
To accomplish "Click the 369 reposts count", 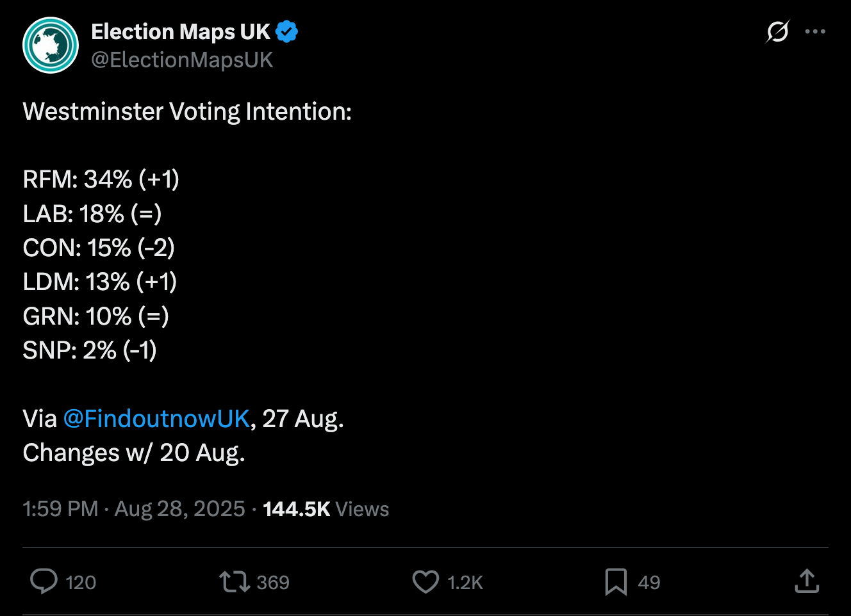I will click(x=273, y=583).
